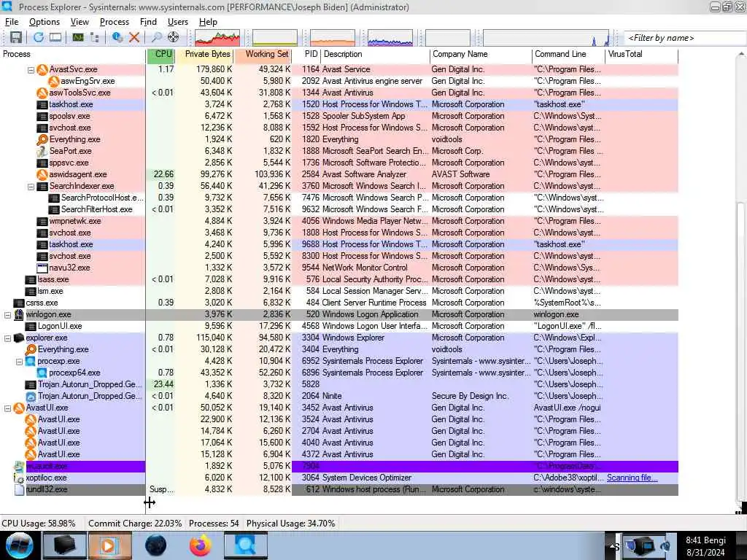Open media player taskbar button
This screenshot has height=560, width=747.
click(109, 545)
